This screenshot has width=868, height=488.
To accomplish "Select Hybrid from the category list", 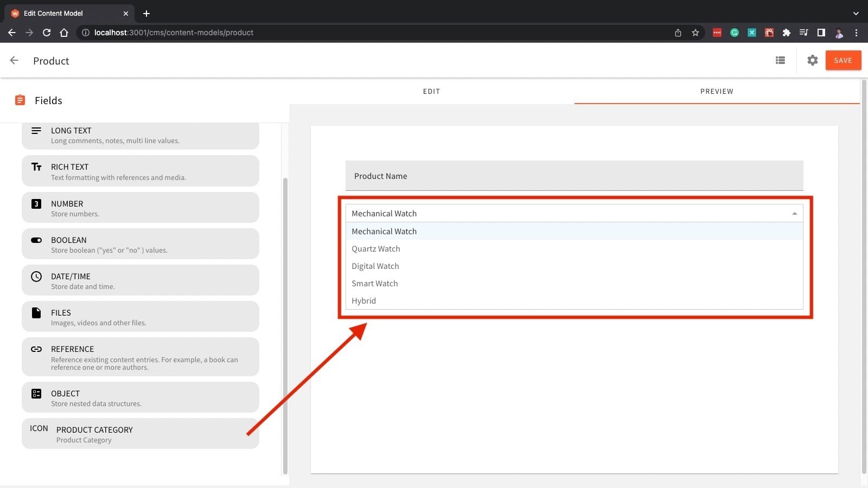I will pos(364,301).
